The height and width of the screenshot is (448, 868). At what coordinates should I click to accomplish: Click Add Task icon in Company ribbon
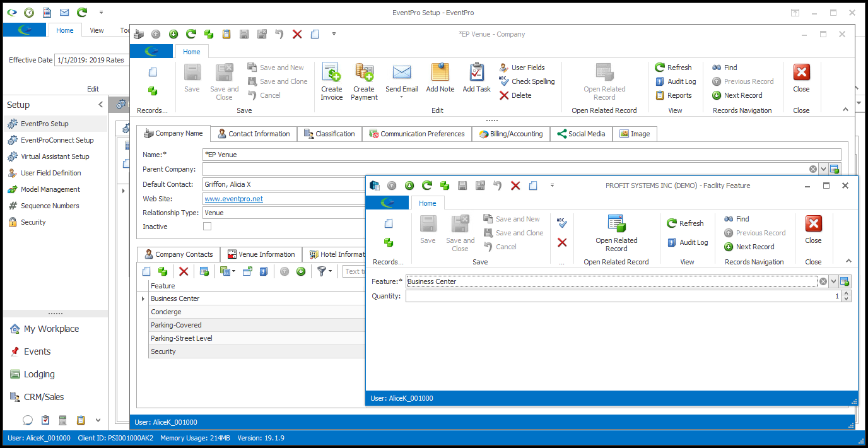point(476,72)
